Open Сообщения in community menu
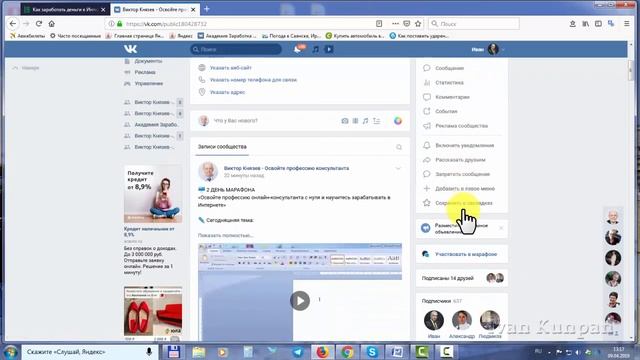Viewport: 640px width, 360px height. tap(449, 68)
